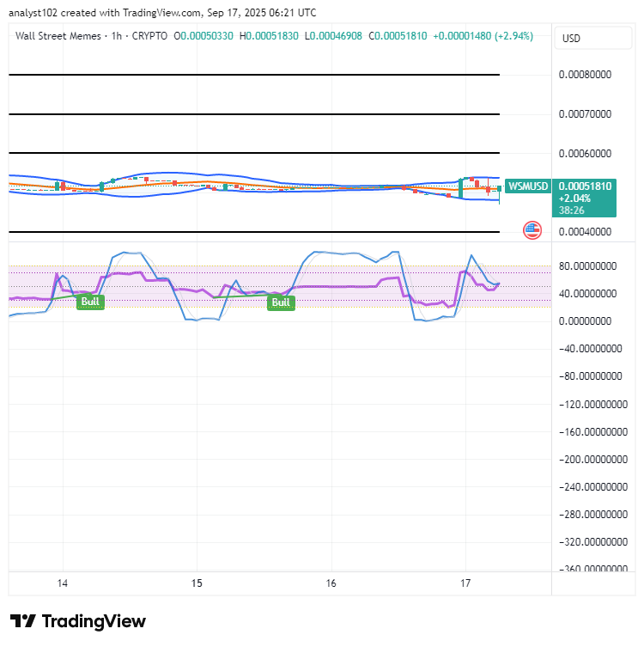This screenshot has height=647, width=644.
Task: Click the open value 0.00050330
Action: pyautogui.click(x=207, y=36)
